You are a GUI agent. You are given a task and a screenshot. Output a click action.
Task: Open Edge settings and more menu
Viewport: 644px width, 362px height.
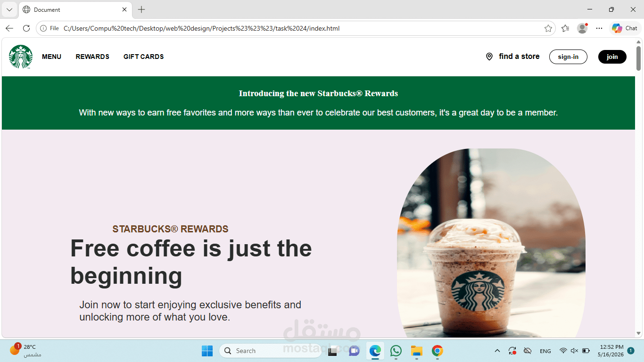pyautogui.click(x=599, y=28)
